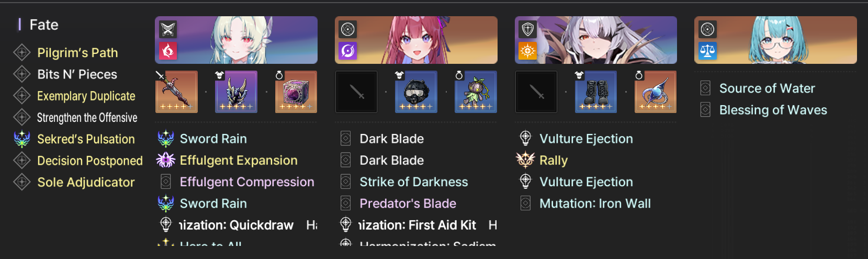Image resolution: width=868 pixels, height=259 pixels.
Task: Open the purple cube accessory item
Action: click(296, 92)
